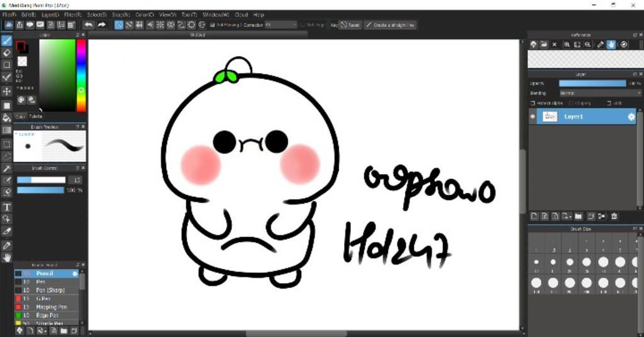Screen dimensions: 644x337
Task: Zoom out the Reference panel
Action: tap(588, 45)
